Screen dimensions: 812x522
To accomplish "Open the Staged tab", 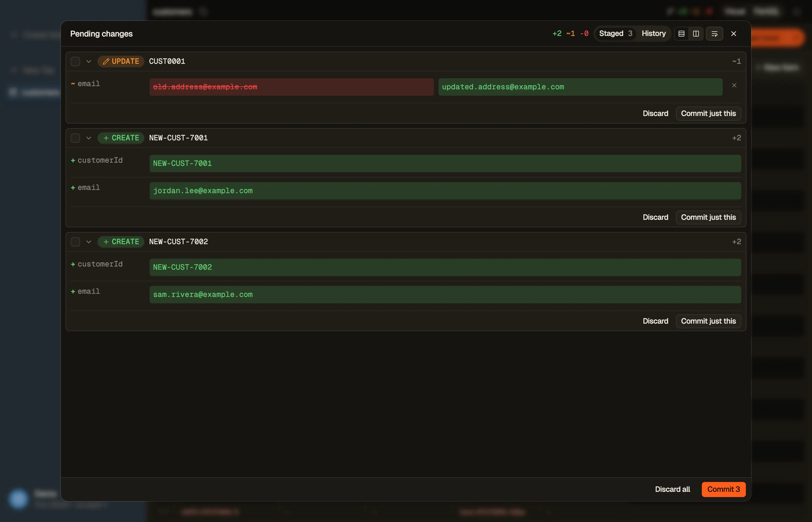I will (x=615, y=34).
